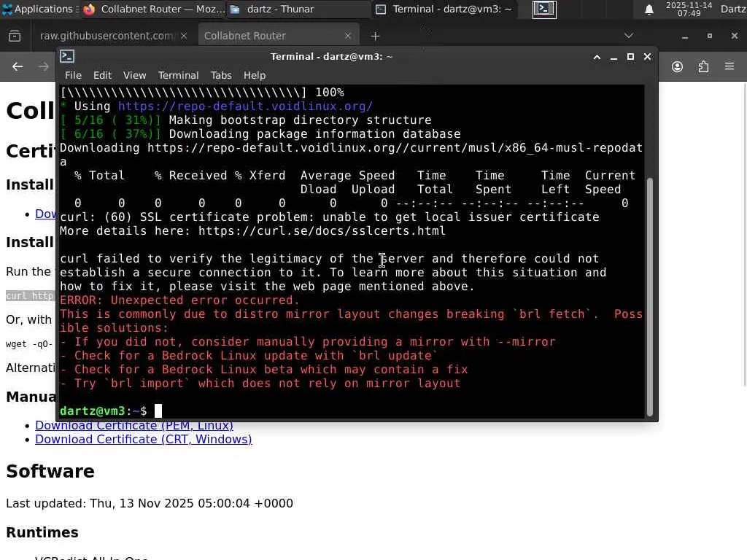This screenshot has height=560, width=747.
Task: Open Firefox hamburger application menu
Action: tap(729, 66)
